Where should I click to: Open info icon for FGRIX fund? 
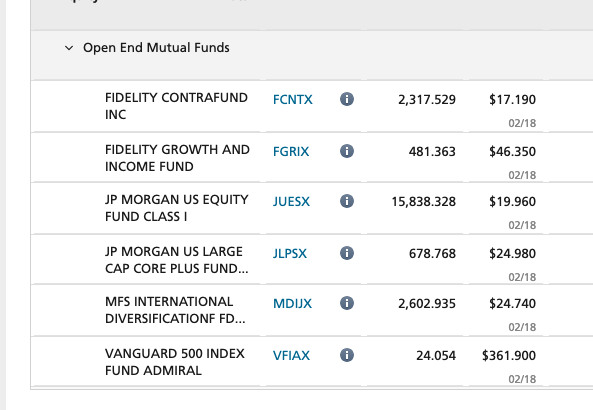pyautogui.click(x=347, y=151)
